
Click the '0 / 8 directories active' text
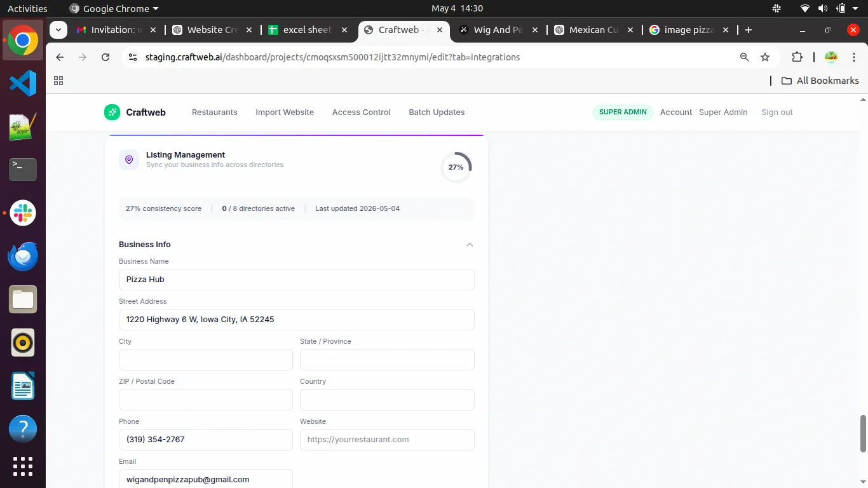pyautogui.click(x=258, y=208)
